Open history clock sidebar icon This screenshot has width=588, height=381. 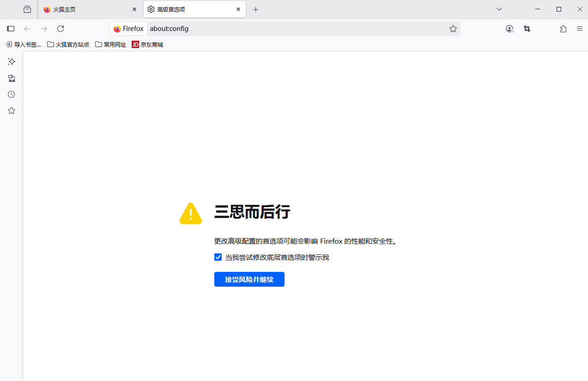[12, 94]
